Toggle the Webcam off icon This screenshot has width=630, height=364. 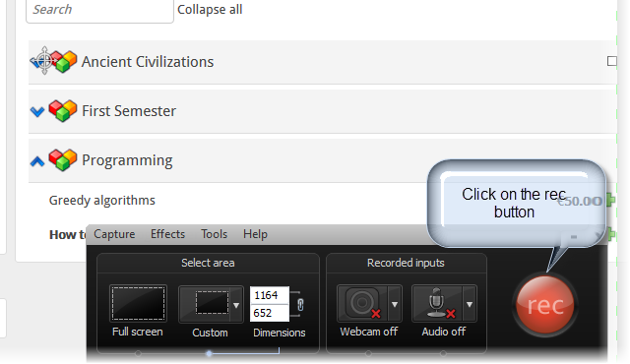pyautogui.click(x=362, y=304)
